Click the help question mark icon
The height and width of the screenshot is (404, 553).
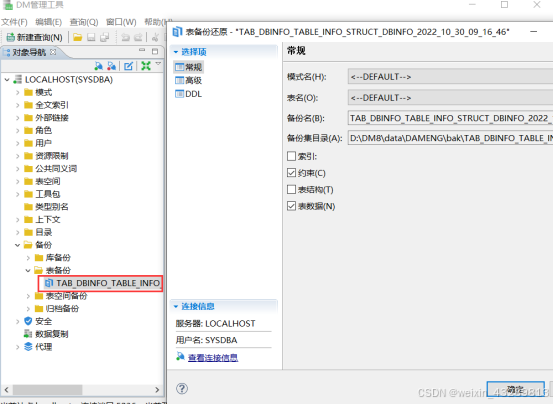click(x=182, y=388)
